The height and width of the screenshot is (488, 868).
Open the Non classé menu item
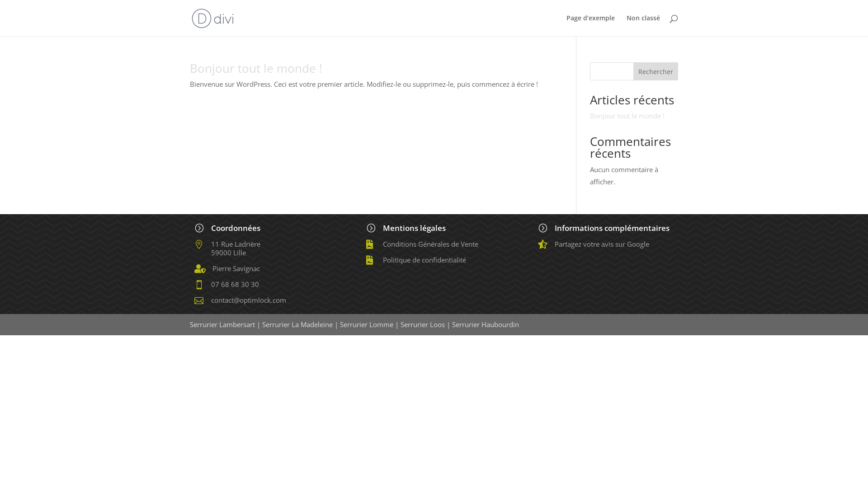click(643, 18)
